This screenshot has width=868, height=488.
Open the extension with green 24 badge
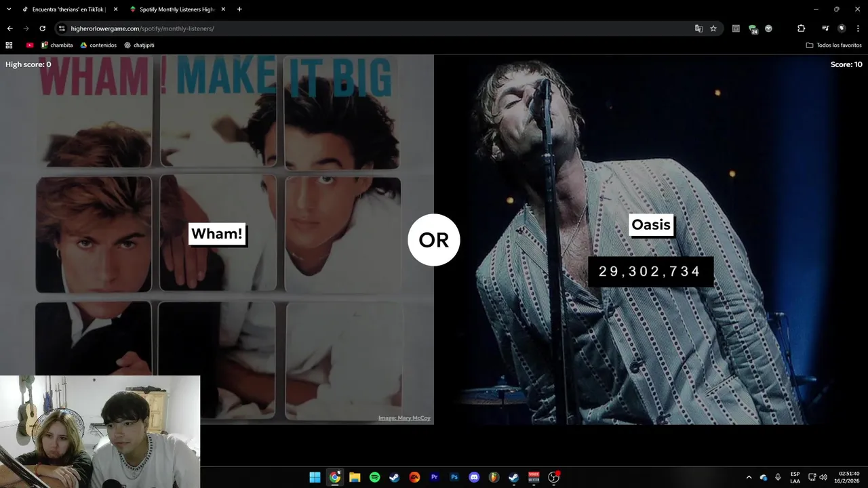[753, 28]
